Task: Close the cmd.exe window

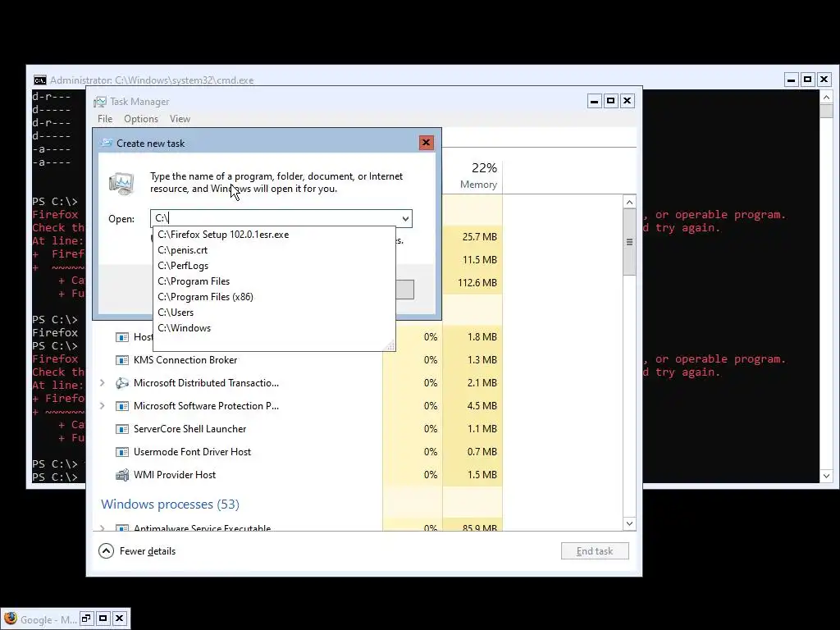Action: [x=824, y=80]
